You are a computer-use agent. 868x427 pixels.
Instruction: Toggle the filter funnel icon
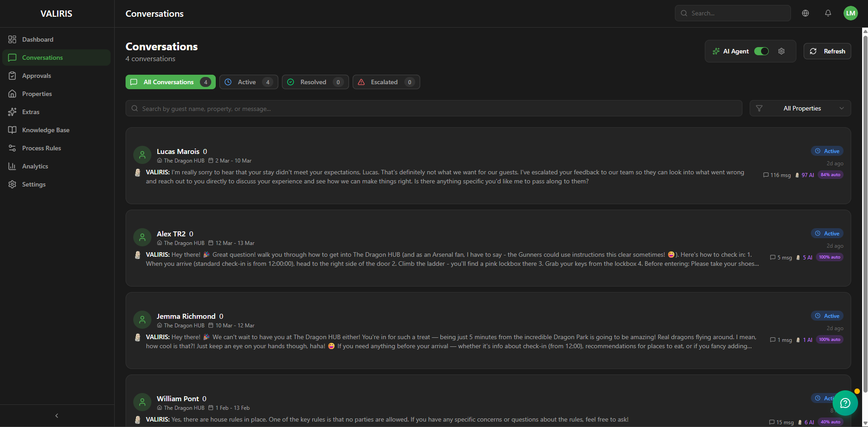(759, 108)
